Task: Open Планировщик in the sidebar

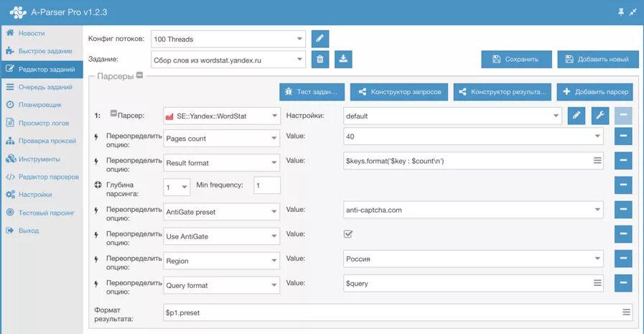Action: click(42, 105)
